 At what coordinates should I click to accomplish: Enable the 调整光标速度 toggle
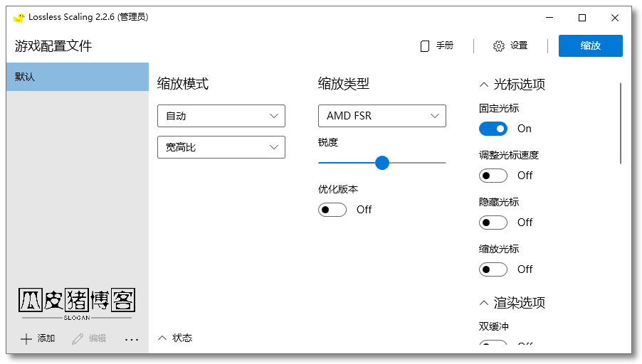pos(493,176)
